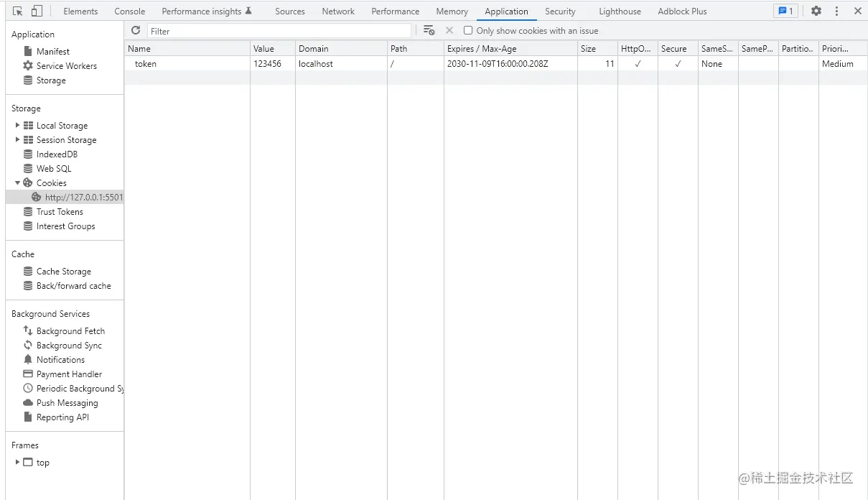Click the issues counter badge showing 1
Viewport: 868px width, 500px height.
(786, 11)
